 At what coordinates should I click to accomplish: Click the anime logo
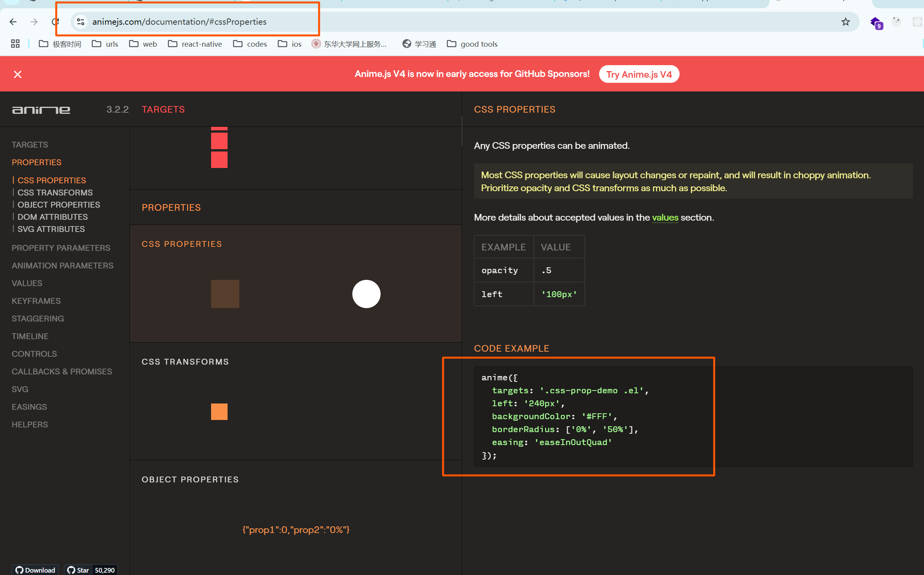41,110
